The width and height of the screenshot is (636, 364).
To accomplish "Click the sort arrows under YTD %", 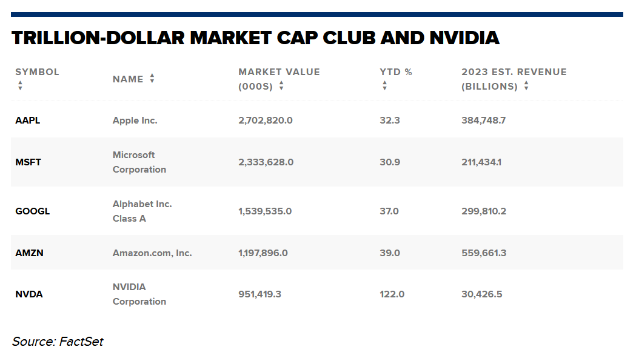I will 384,86.
